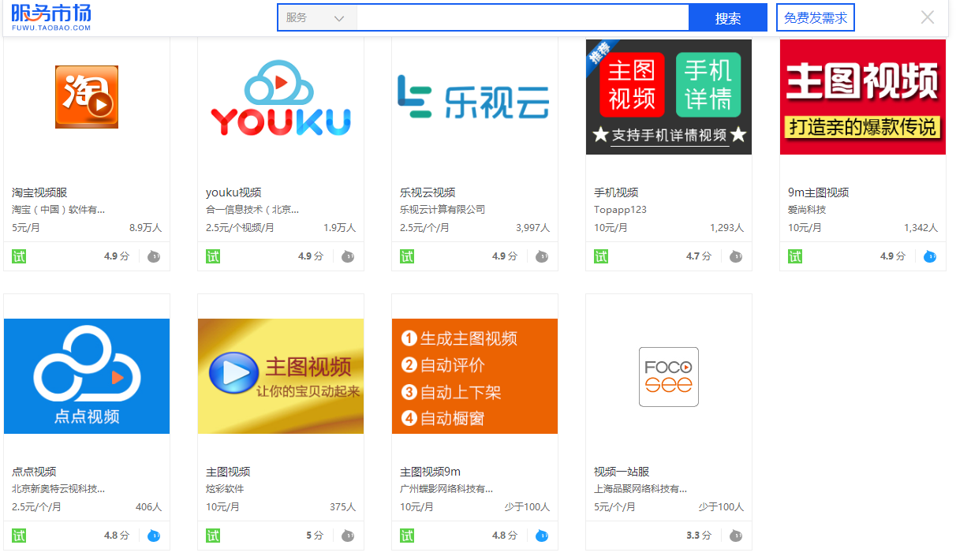Click Wangwang icon on 视频一站服 card
The height and width of the screenshot is (560, 956).
pos(736,536)
